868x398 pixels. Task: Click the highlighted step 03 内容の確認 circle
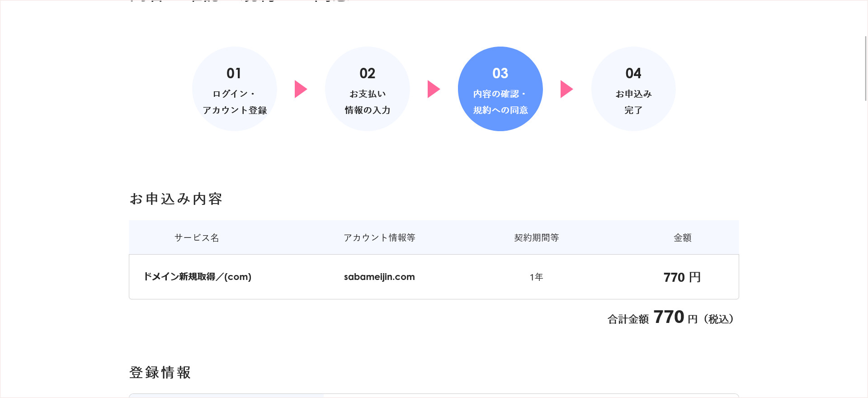[500, 89]
